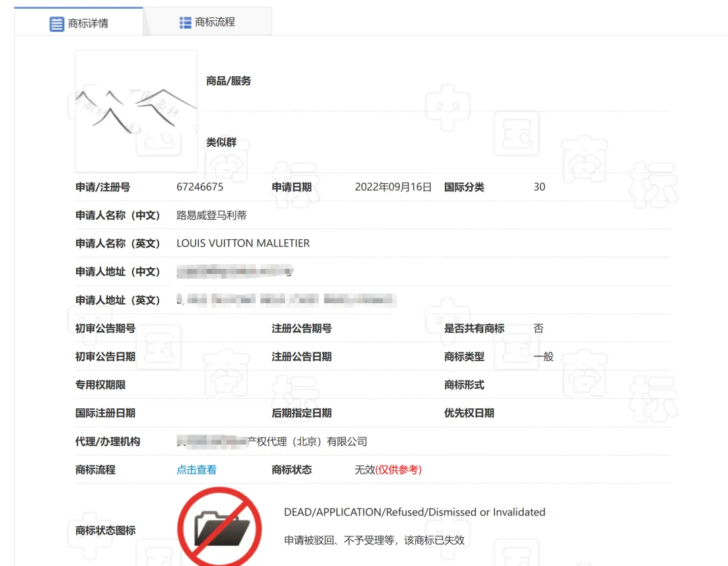This screenshot has height=566, width=728.
Task: Click the international class value 30
Action: [x=539, y=187]
